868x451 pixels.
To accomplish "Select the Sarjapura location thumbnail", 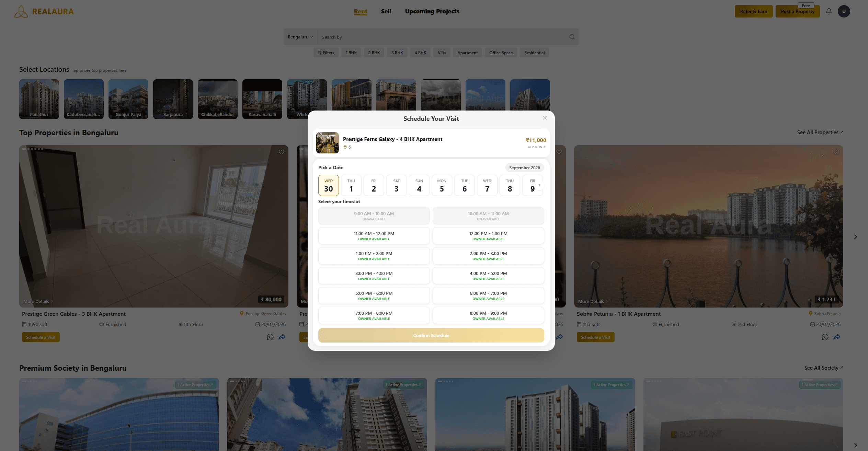I will pyautogui.click(x=173, y=99).
